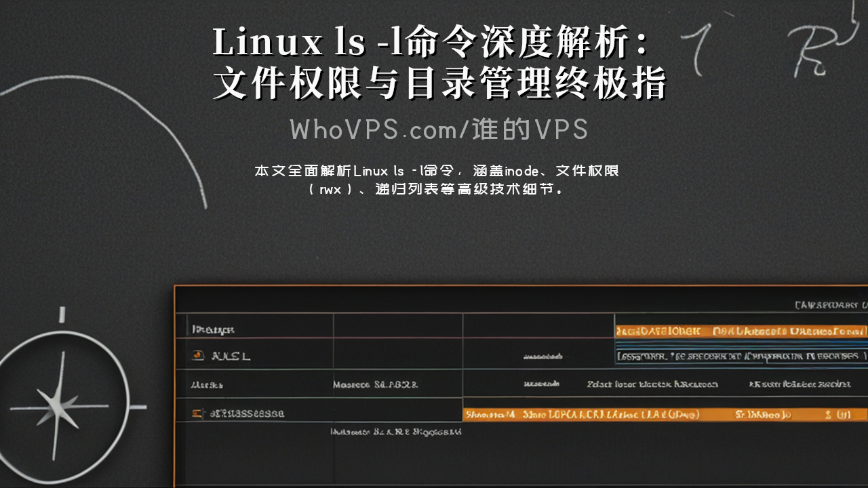Click the headline line "Linux ls -l命令深度解析:"
Viewport: 868px width, 488px height.
[434, 43]
